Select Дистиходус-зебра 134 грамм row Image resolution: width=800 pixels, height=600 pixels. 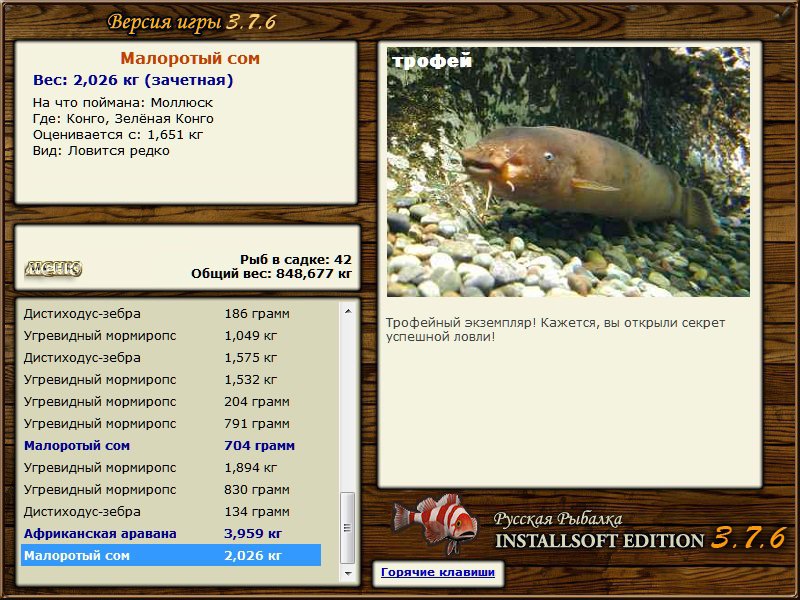171,511
